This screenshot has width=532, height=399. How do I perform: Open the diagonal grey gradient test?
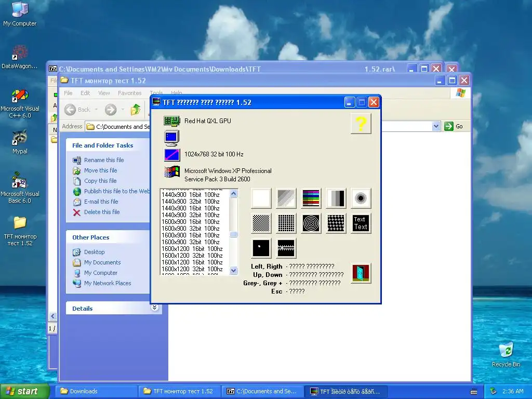pyautogui.click(x=286, y=198)
